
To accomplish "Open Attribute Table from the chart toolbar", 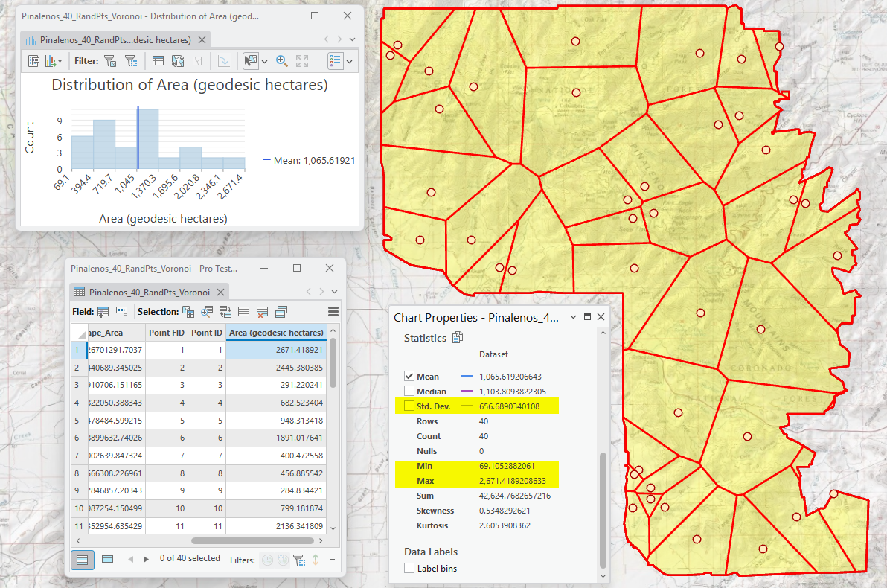I will pyautogui.click(x=158, y=61).
